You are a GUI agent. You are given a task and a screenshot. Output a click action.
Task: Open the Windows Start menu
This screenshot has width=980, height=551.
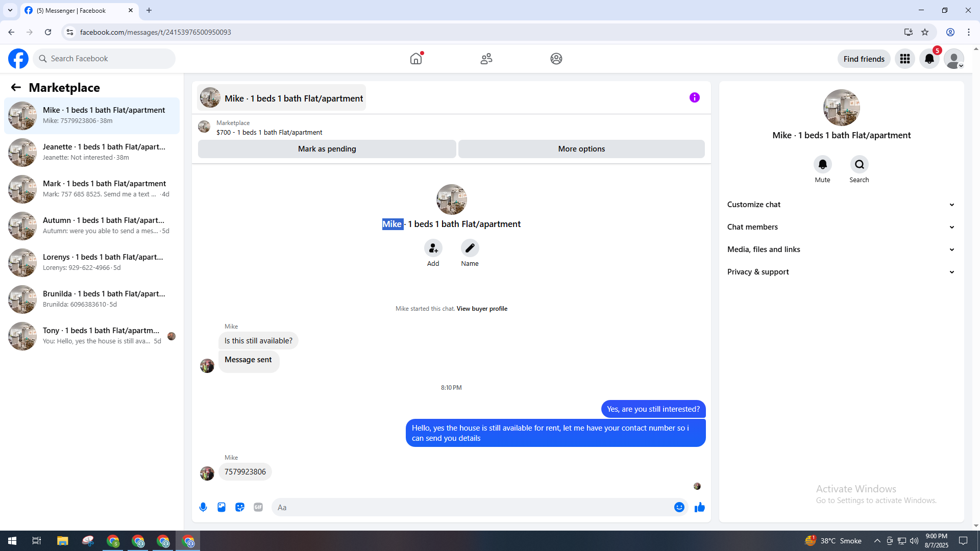point(12,541)
